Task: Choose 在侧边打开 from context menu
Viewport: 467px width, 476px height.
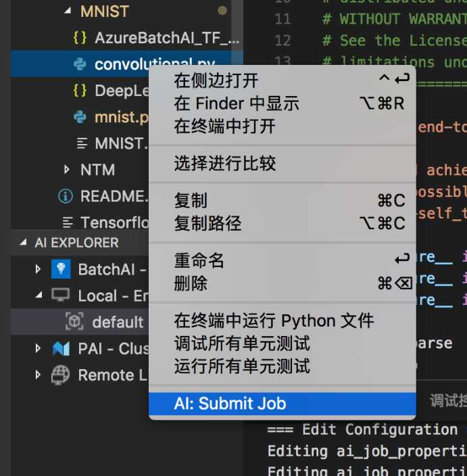Action: click(282, 80)
